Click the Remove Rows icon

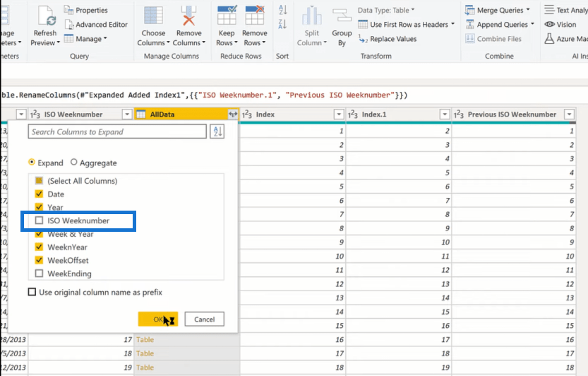click(x=255, y=15)
